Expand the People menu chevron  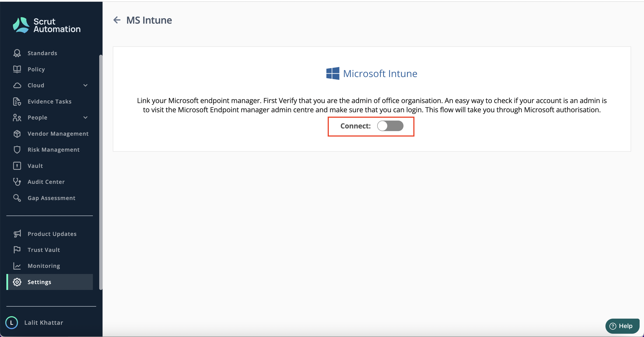85,118
